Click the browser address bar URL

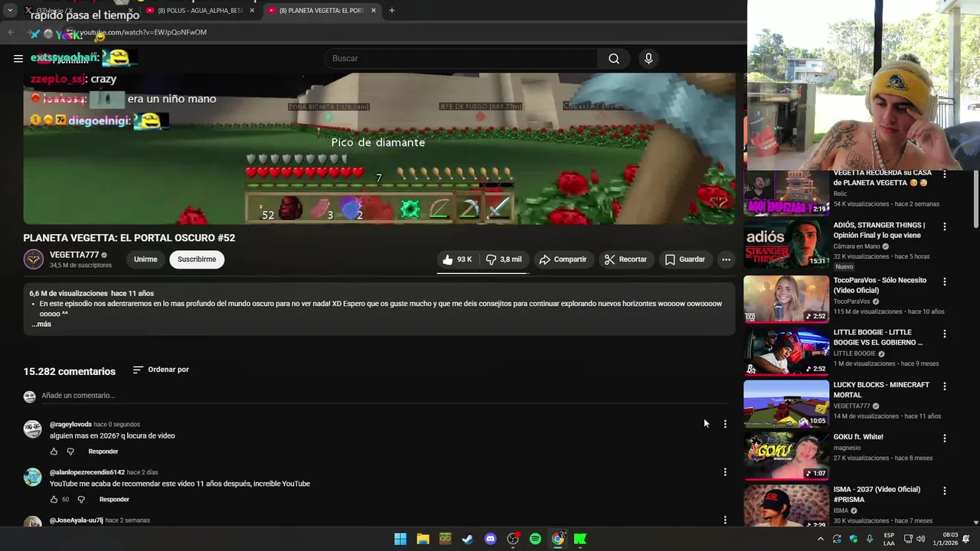(145, 32)
